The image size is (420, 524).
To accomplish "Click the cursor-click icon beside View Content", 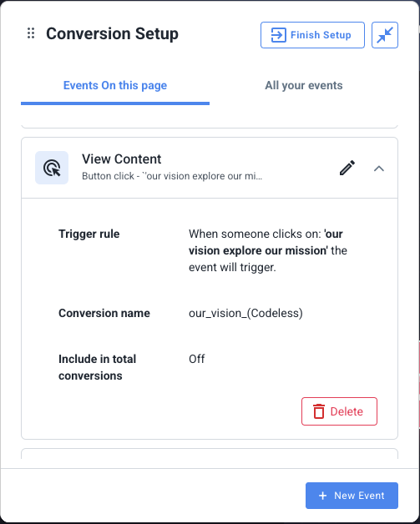I will point(52,168).
